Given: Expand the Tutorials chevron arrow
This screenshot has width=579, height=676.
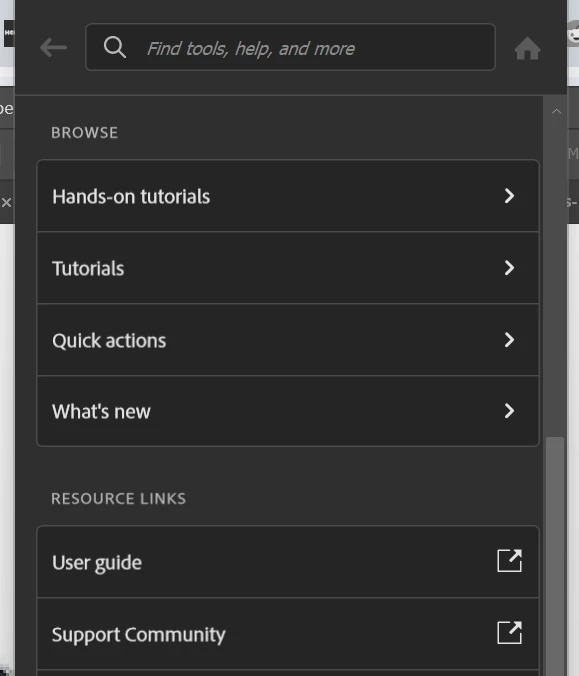Looking at the screenshot, I should click(509, 268).
